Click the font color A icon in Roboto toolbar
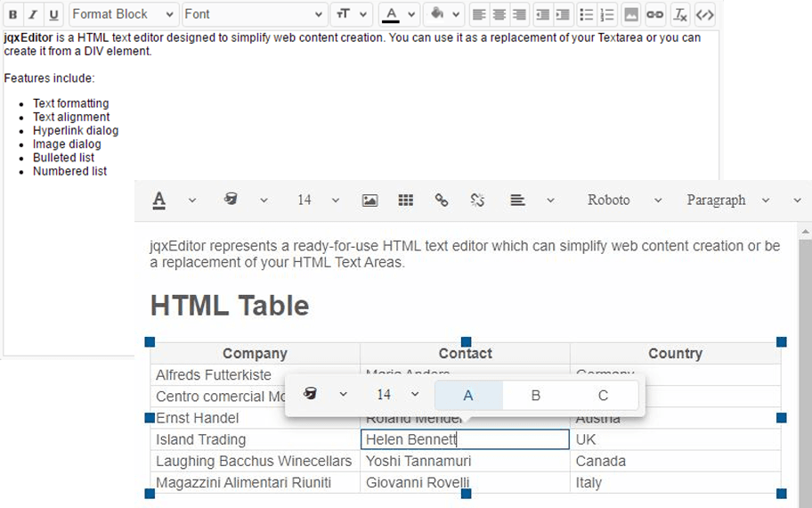The image size is (812, 508). click(159, 201)
